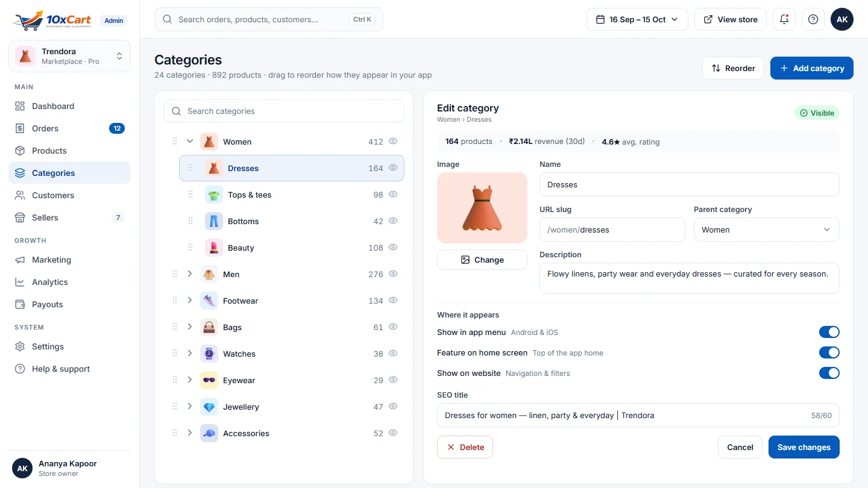The height and width of the screenshot is (488, 868).
Task: Click the Reorder button
Action: (733, 68)
